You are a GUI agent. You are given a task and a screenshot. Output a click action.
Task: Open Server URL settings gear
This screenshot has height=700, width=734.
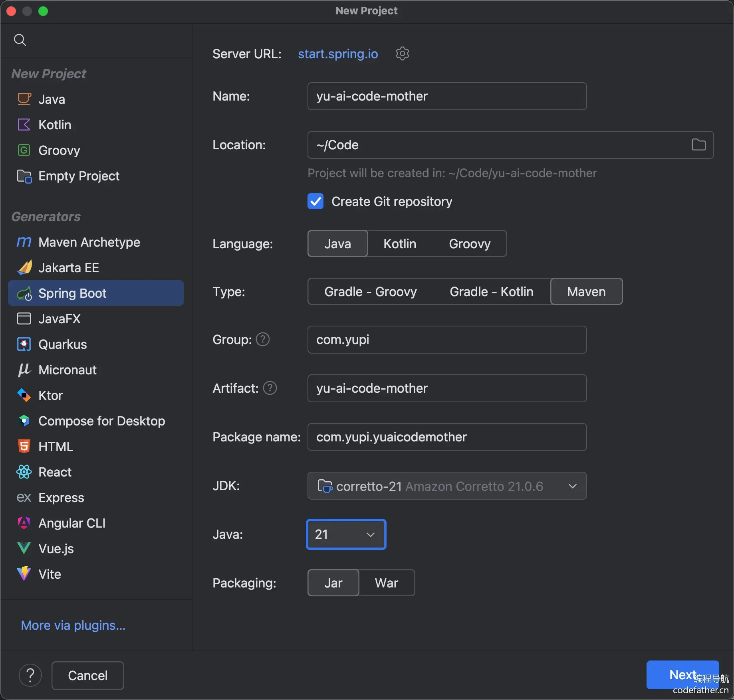[402, 53]
